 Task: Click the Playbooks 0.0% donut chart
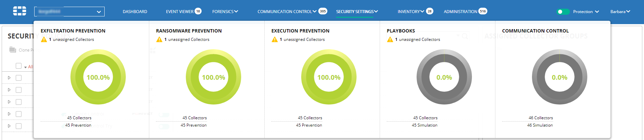[x=444, y=77]
